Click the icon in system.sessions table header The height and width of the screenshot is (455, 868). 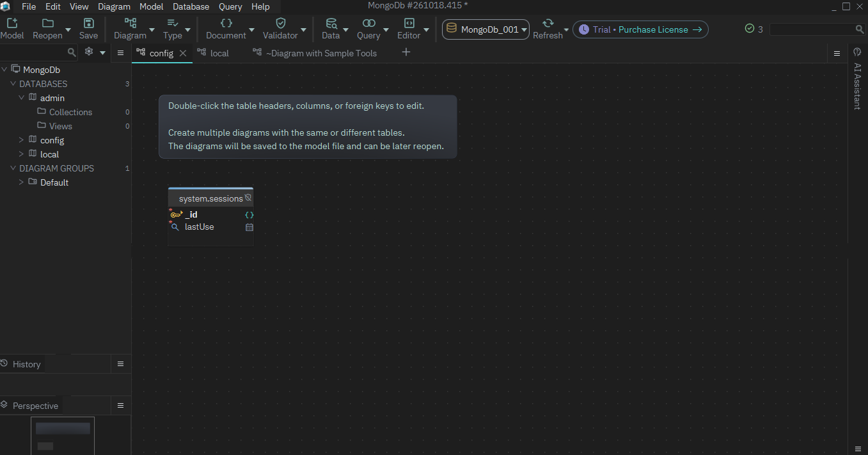point(248,198)
